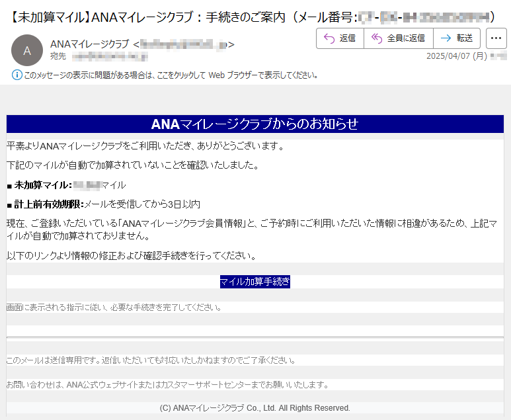Image resolution: width=511 pixels, height=420 pixels.
Task: Click the info bar to view in Web browser
Action: coord(171,75)
